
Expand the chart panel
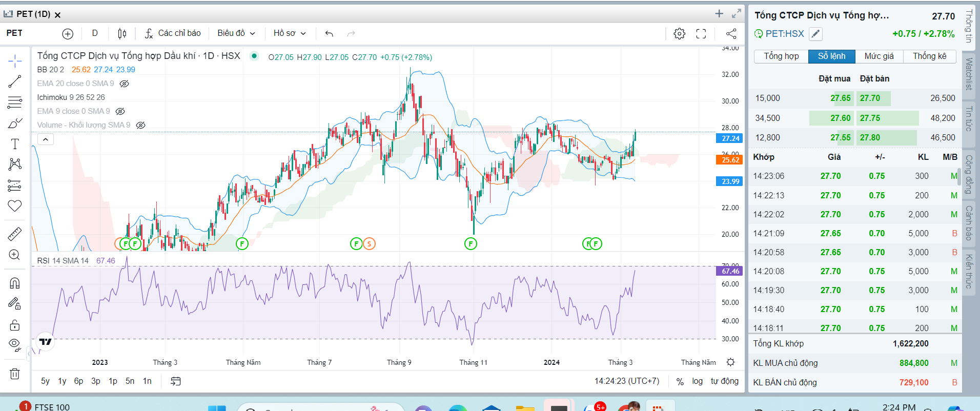(x=737, y=14)
